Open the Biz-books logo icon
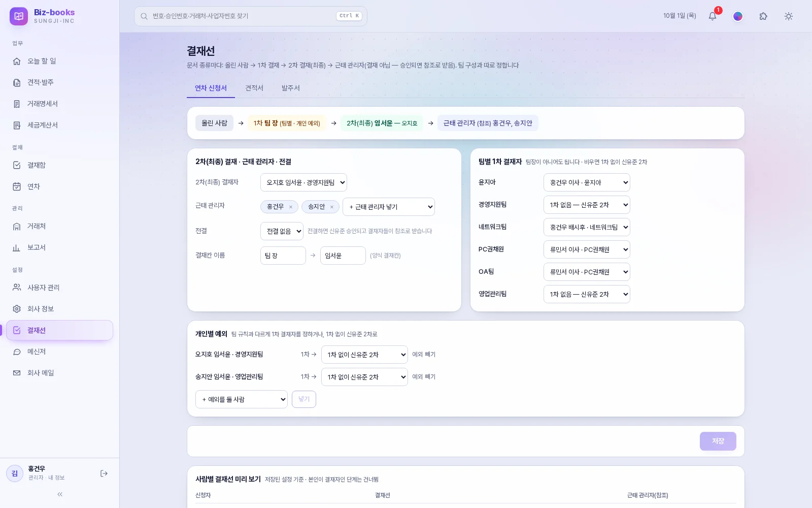This screenshot has height=508, width=812. [x=19, y=16]
